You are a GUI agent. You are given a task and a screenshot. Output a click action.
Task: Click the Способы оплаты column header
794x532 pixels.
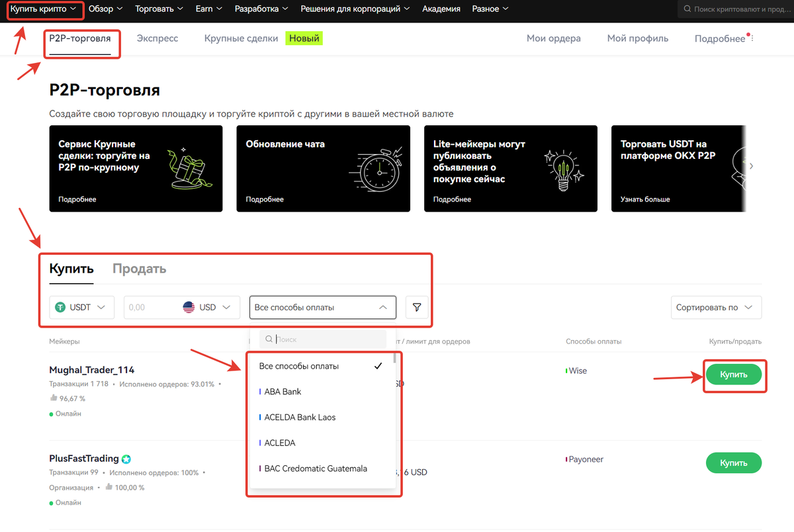[594, 341]
